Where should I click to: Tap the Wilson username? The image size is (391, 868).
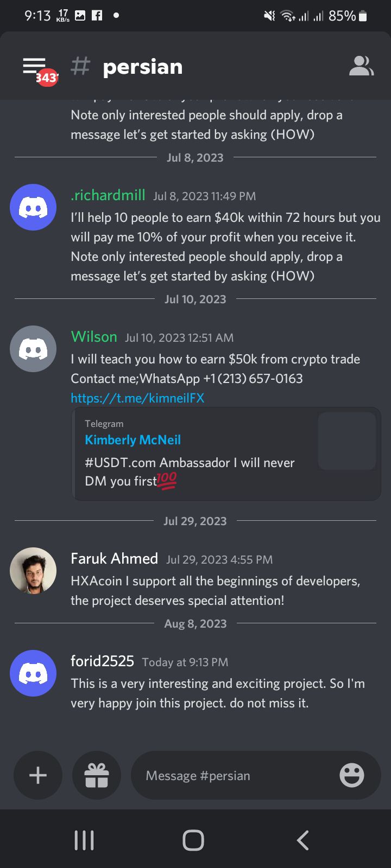[94, 337]
